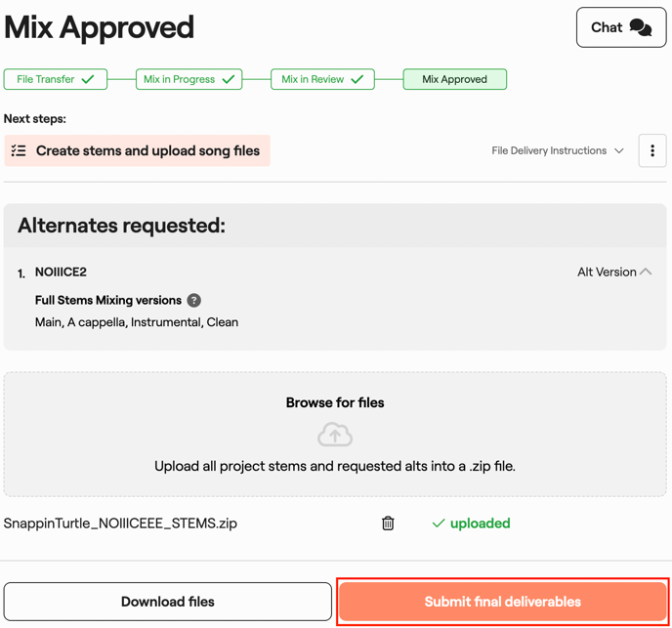Click the help icon beside Full Stems Mixing
Viewport: 672px width, 628px height.
pyautogui.click(x=194, y=301)
